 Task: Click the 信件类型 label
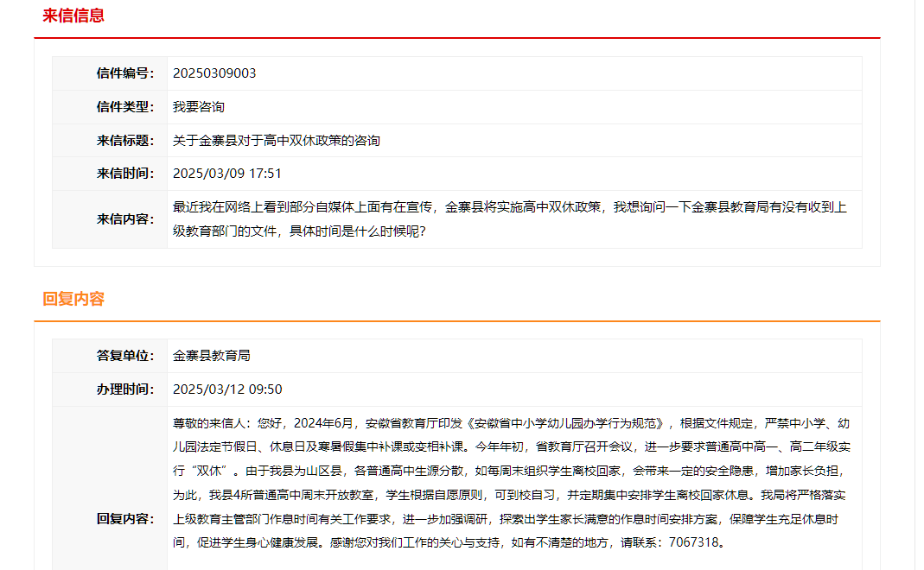tap(125, 106)
